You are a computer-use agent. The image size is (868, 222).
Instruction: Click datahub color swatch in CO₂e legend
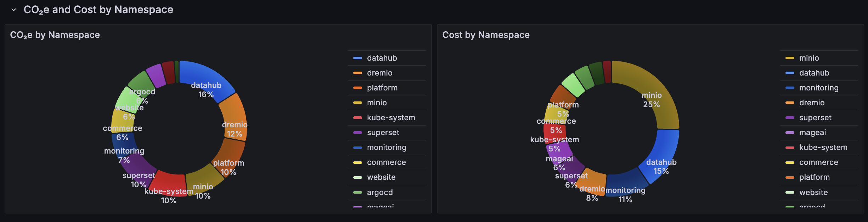pos(357,58)
